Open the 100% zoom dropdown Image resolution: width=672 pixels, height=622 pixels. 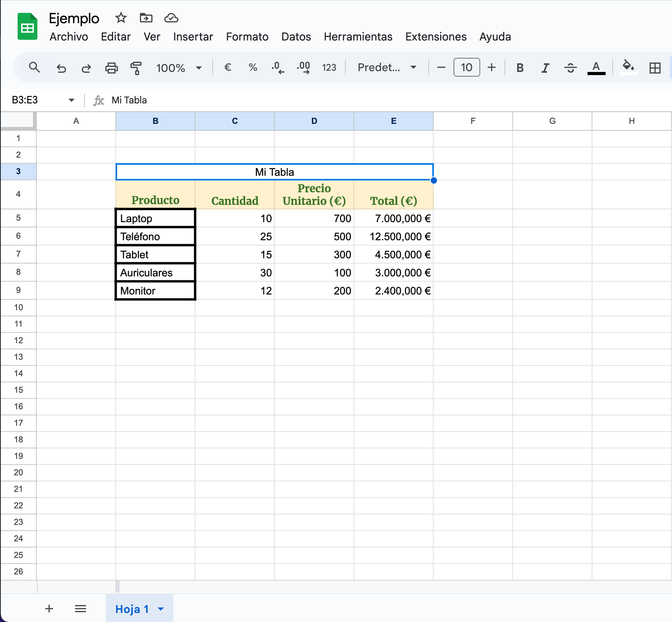pyautogui.click(x=179, y=68)
